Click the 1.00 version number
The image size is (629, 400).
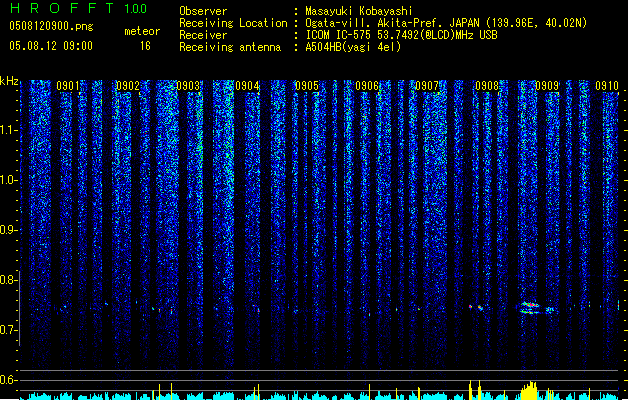tap(135, 9)
